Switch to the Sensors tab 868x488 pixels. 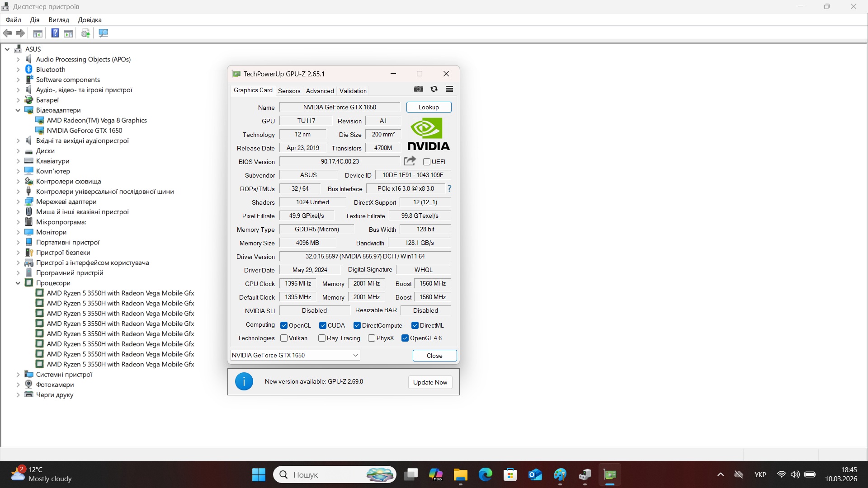[289, 91]
